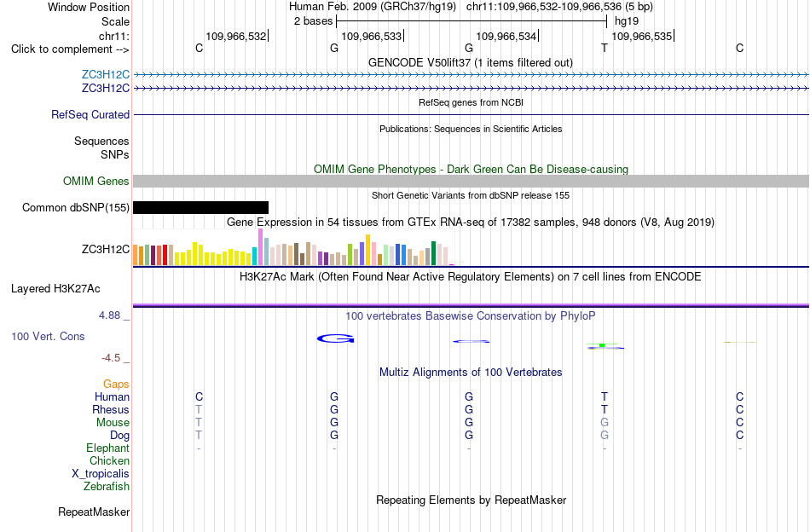Screen dimensions: 810x532
Task: Click the Dog row lavender G base
Action: click(605, 436)
